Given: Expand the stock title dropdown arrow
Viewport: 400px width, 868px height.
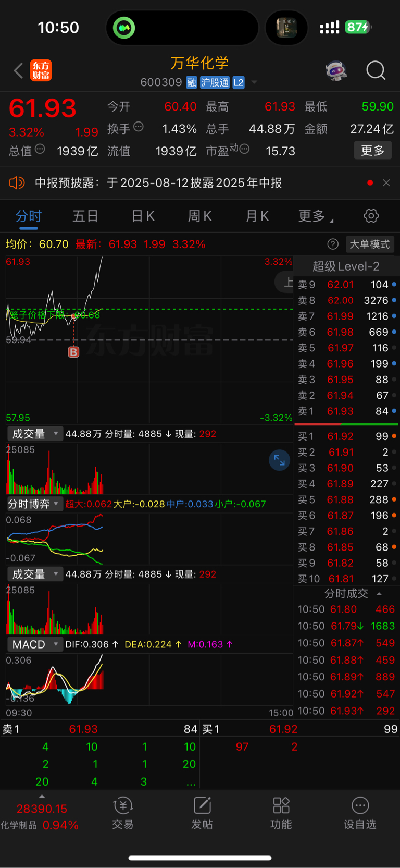Looking at the screenshot, I should pos(255,82).
